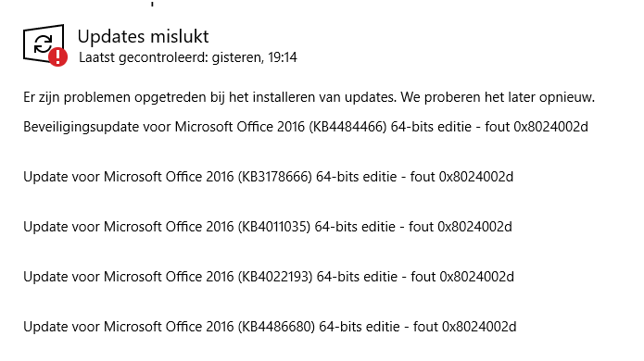Click "Microsoft Office 2016" in KB3178666 line
The width and height of the screenshot is (644, 361).
point(169,177)
